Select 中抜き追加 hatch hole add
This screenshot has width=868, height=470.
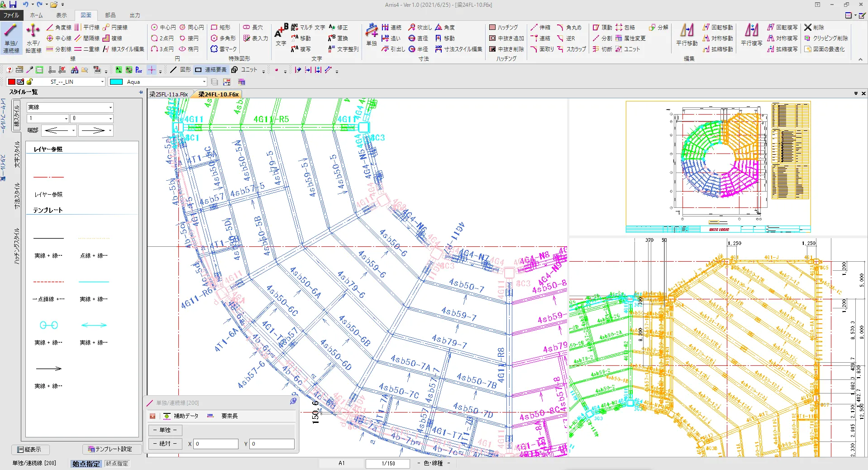pyautogui.click(x=506, y=38)
